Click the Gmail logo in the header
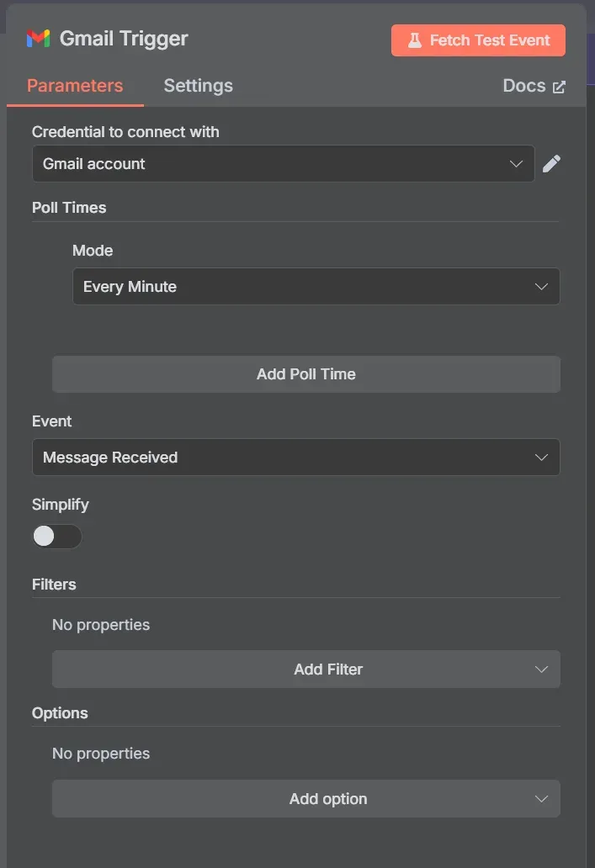Screen dimensions: 595x868 point(39,38)
